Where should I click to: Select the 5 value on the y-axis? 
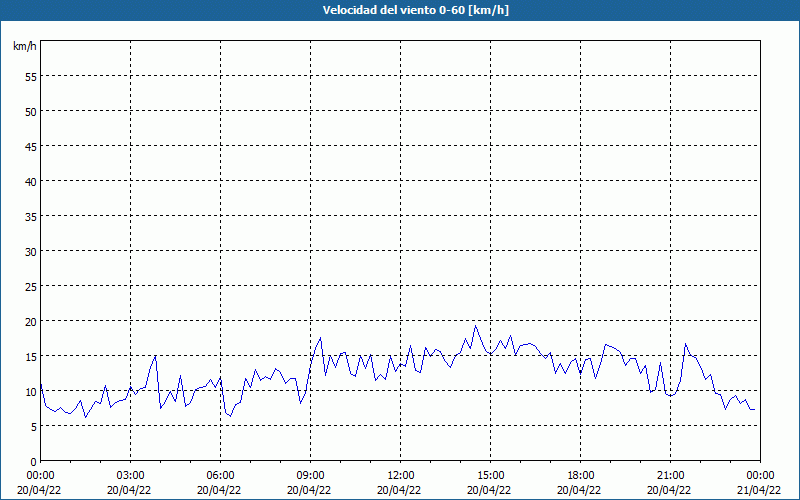[34, 427]
